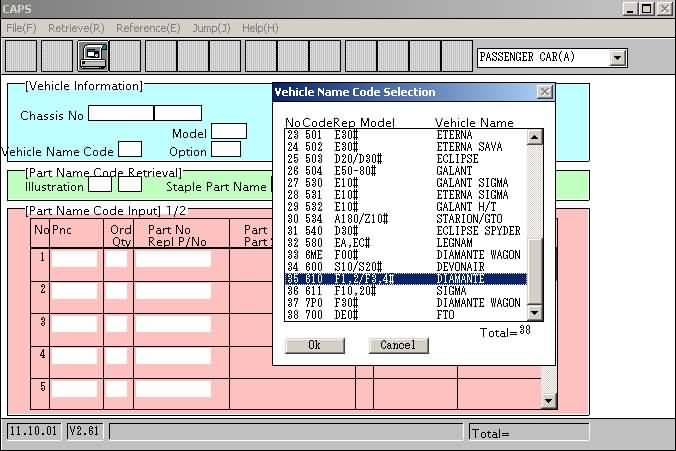Open the PASSENGER CAR(A) dropdown
Viewport: 676px width, 451px height.
(617, 57)
